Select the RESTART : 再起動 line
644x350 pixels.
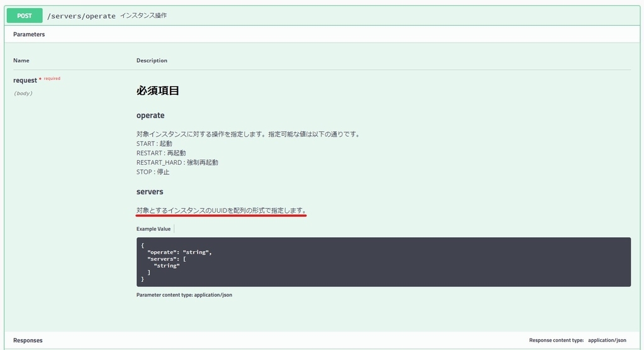point(161,153)
